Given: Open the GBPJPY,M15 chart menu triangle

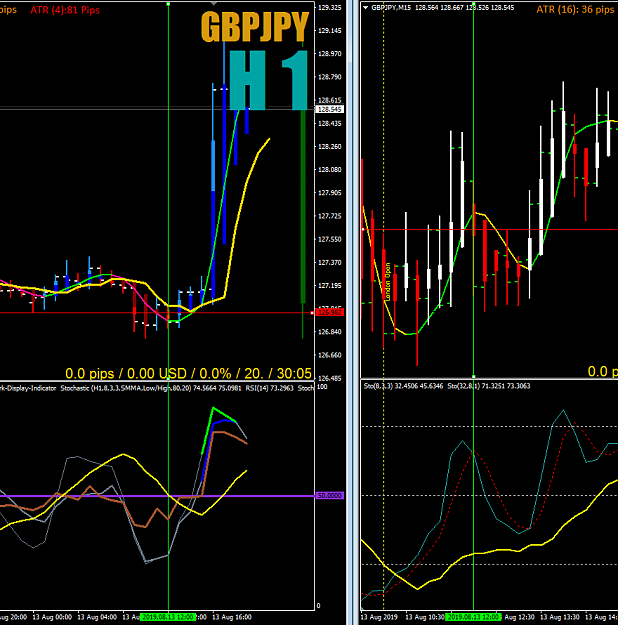Looking at the screenshot, I should click(366, 8).
